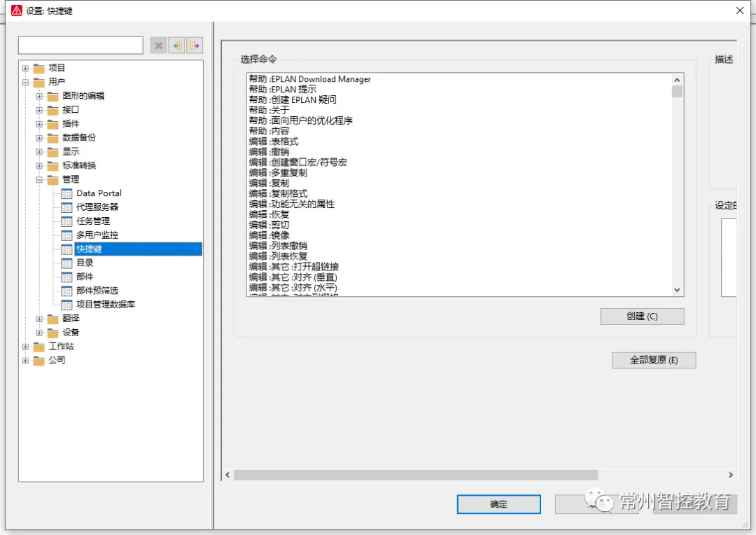
Task: Click the 全部复原 (E) button
Action: [654, 361]
